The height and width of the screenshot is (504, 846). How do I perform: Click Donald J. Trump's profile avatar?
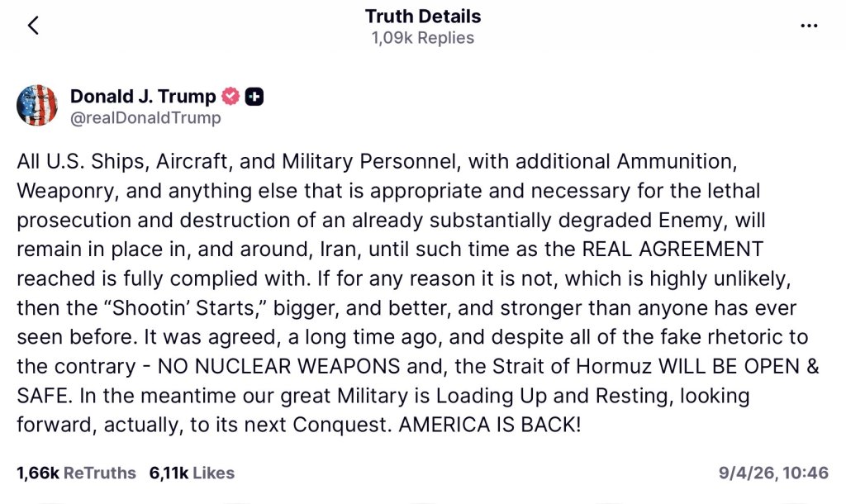[37, 106]
